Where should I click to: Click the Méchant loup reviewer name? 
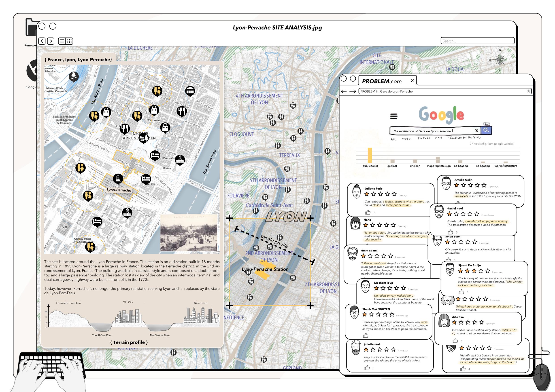pos(383,283)
